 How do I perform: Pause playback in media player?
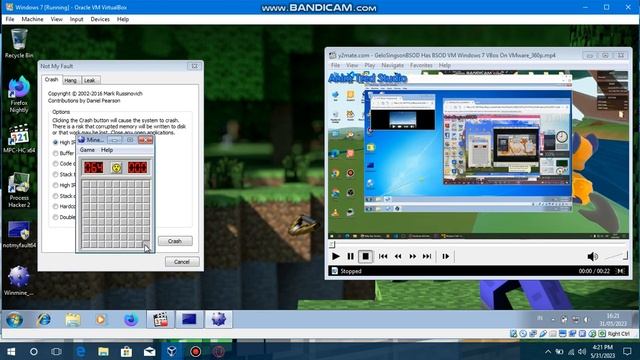pyautogui.click(x=350, y=256)
